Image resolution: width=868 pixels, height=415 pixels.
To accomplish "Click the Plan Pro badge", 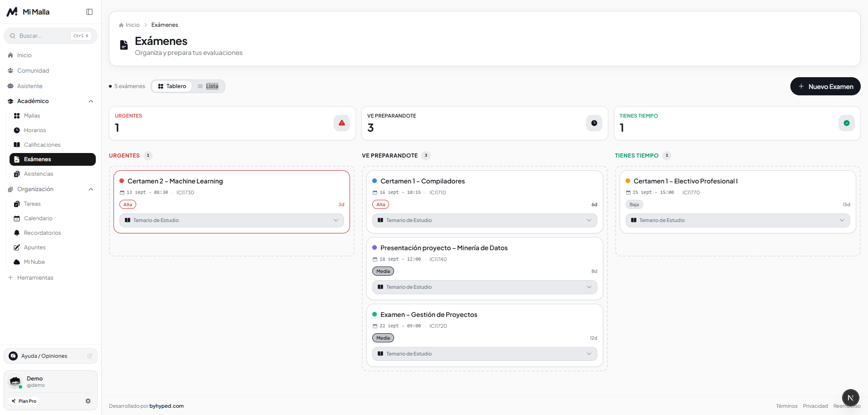I will (24, 401).
